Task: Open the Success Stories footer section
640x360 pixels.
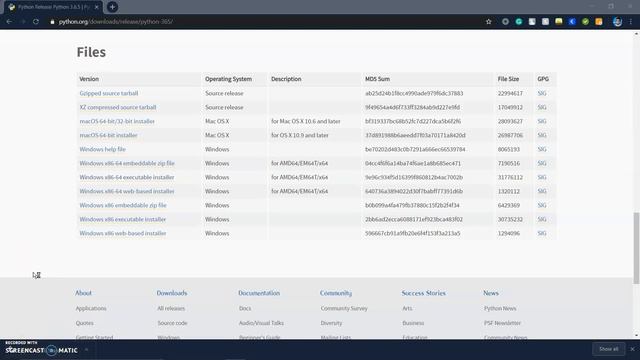Action: (x=424, y=293)
